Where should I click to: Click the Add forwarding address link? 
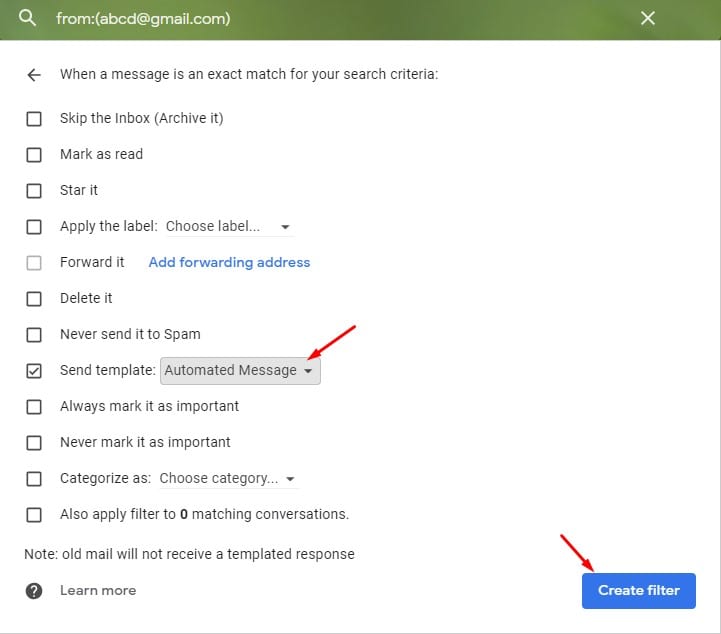(229, 262)
